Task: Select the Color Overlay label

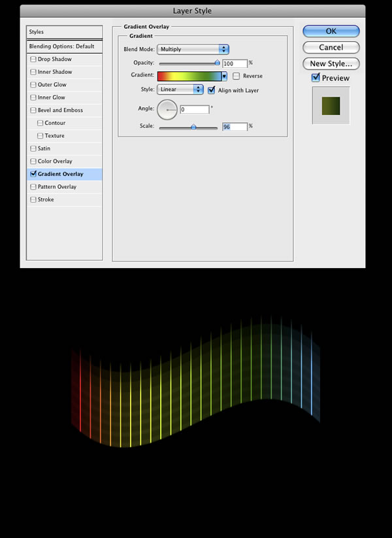Action: (55, 161)
